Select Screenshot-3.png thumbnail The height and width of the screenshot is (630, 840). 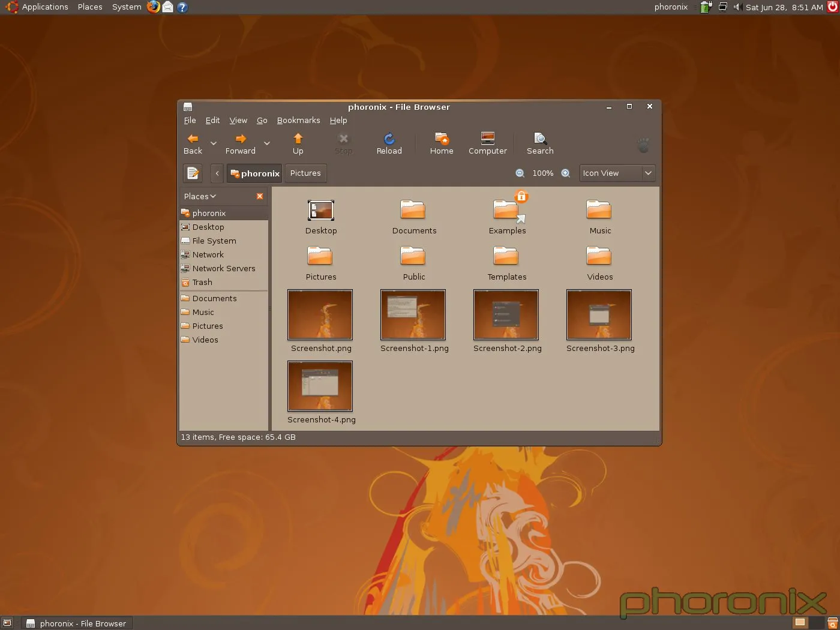(599, 314)
